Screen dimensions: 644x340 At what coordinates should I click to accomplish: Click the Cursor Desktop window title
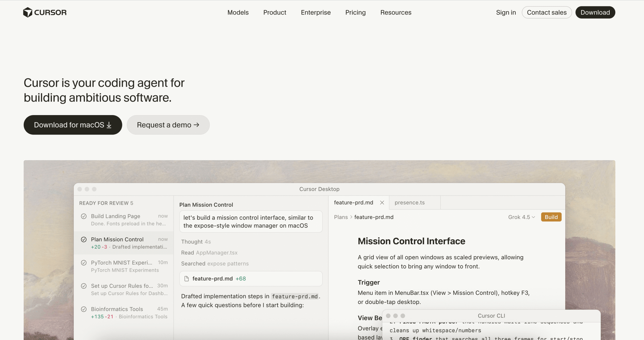tap(319, 189)
